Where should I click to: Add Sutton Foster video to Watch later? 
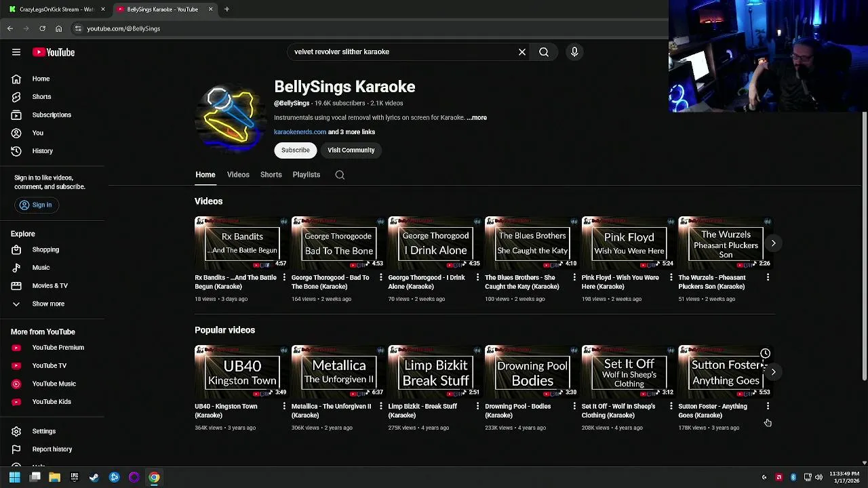coord(765,353)
